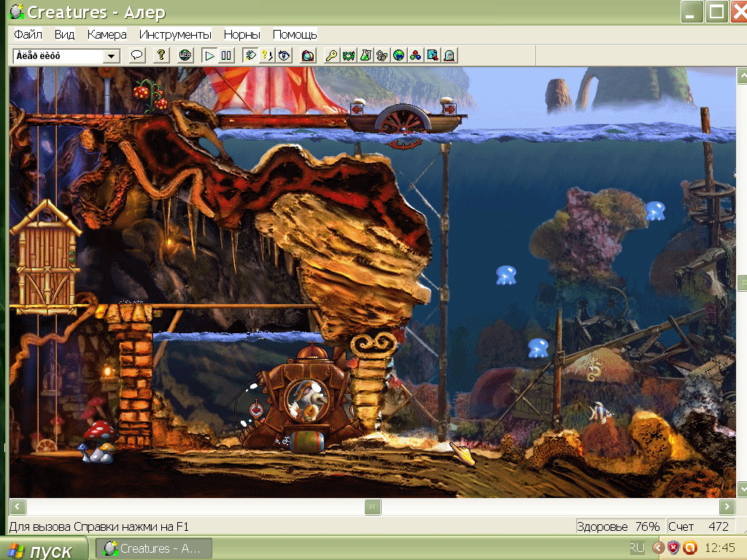Toggle the eye view icon
Image resolution: width=747 pixels, height=560 pixels.
(284, 55)
